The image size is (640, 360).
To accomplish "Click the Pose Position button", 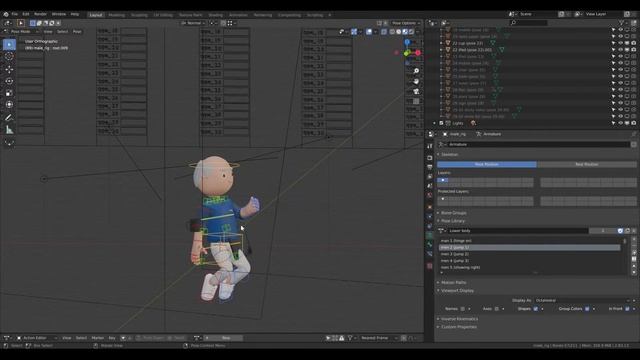I will click(487, 164).
